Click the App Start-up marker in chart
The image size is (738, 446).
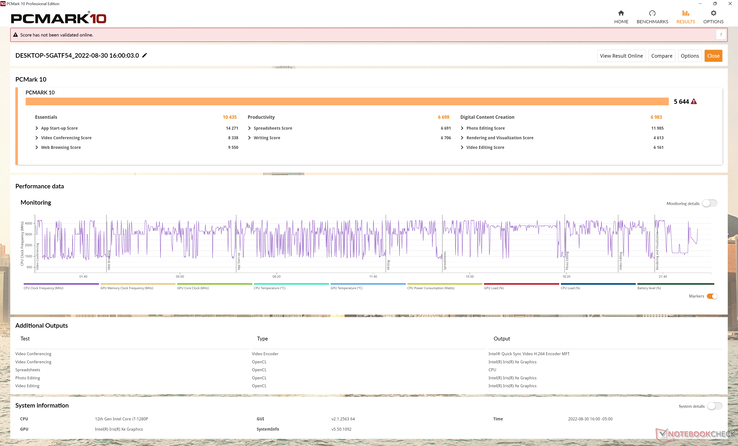pyautogui.click(x=239, y=261)
